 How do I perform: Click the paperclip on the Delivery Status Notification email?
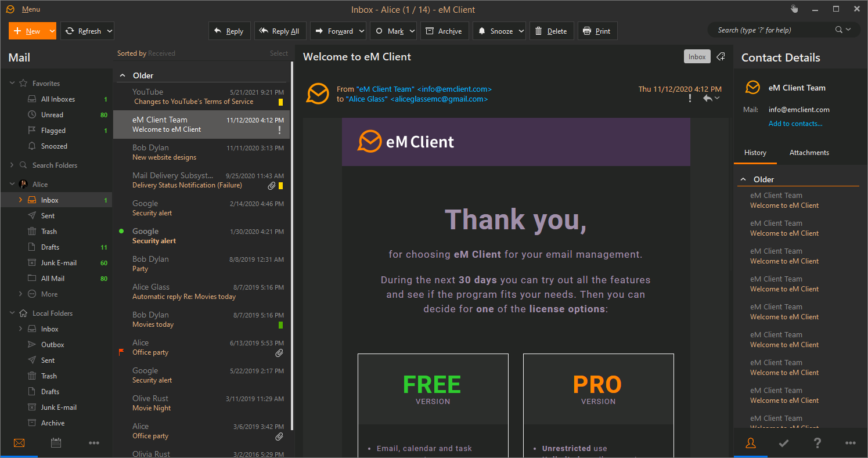pyautogui.click(x=272, y=185)
